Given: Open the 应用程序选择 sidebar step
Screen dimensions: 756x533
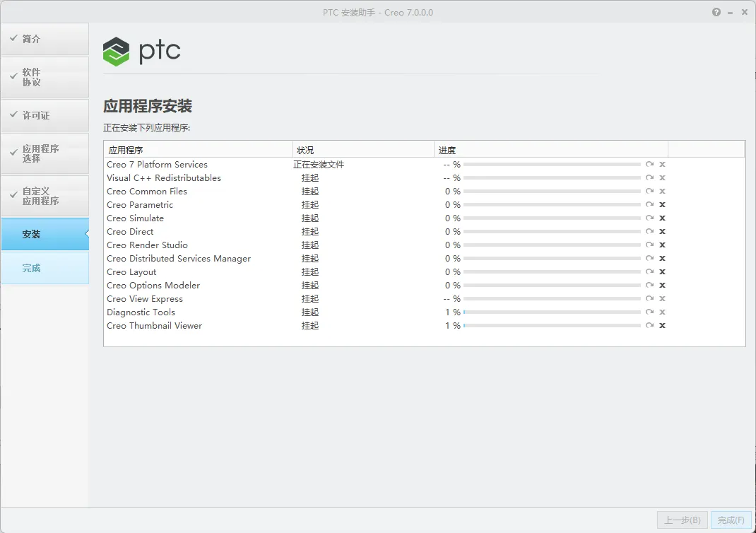Looking at the screenshot, I should click(x=45, y=153).
